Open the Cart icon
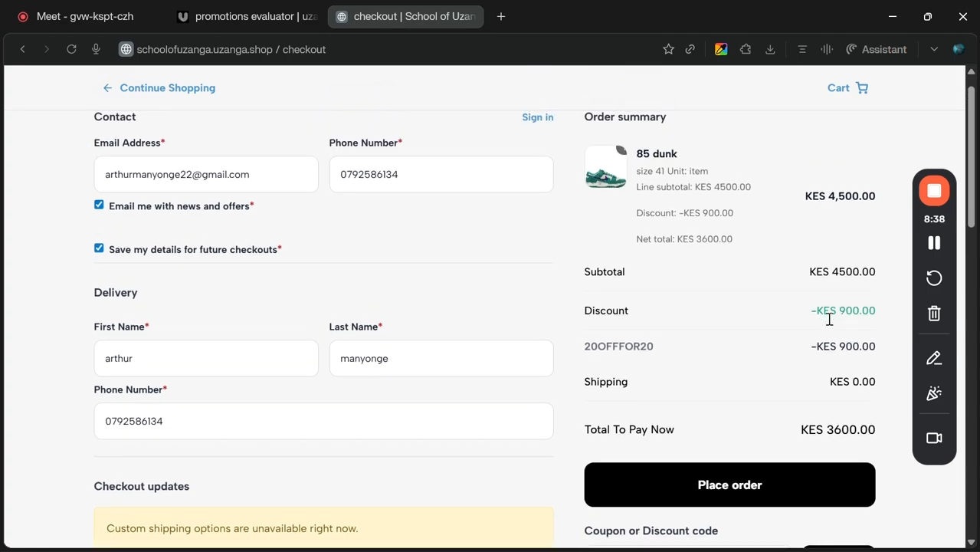The image size is (980, 552). tap(862, 88)
